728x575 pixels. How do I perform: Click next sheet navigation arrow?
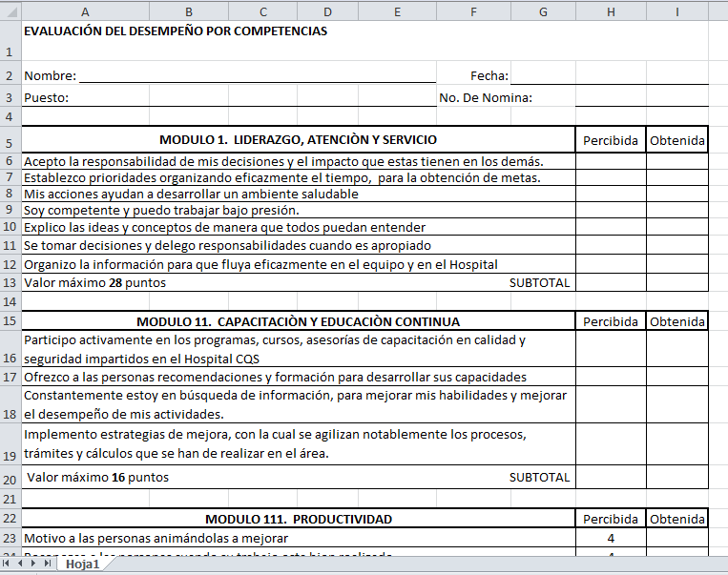[x=33, y=564]
